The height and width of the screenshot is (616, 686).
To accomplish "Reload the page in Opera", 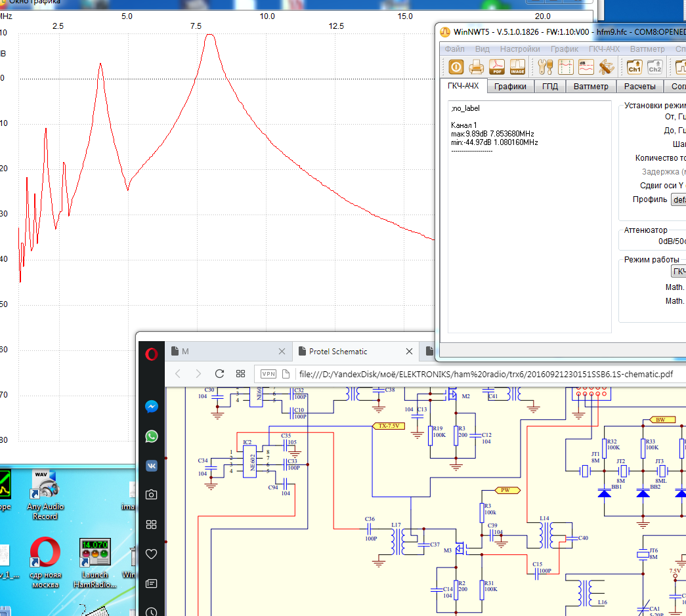I will pyautogui.click(x=220, y=374).
